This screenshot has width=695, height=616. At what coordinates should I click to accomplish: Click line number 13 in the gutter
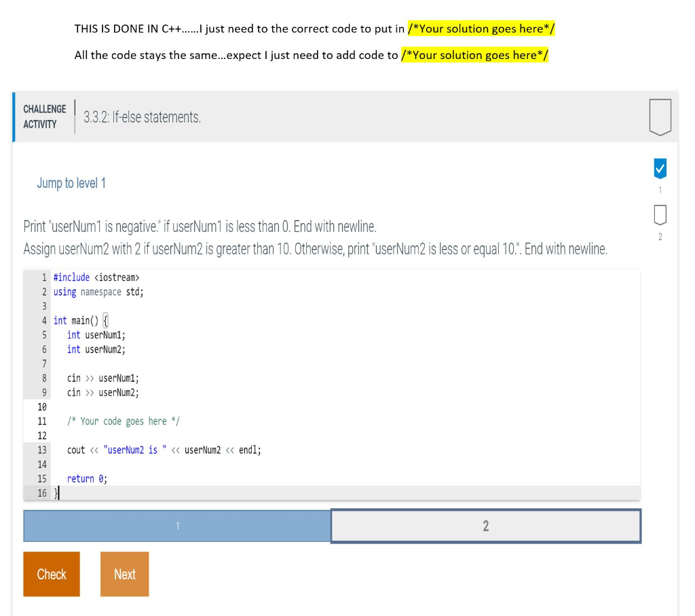pos(42,450)
